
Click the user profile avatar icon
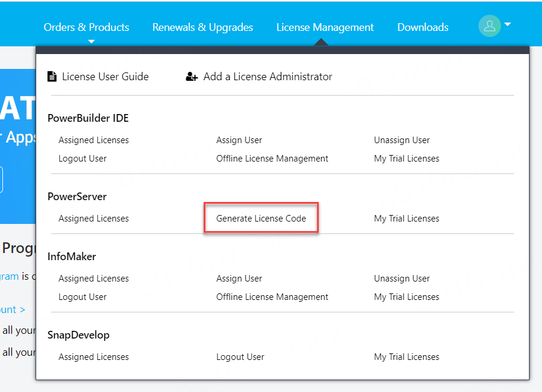[489, 26]
